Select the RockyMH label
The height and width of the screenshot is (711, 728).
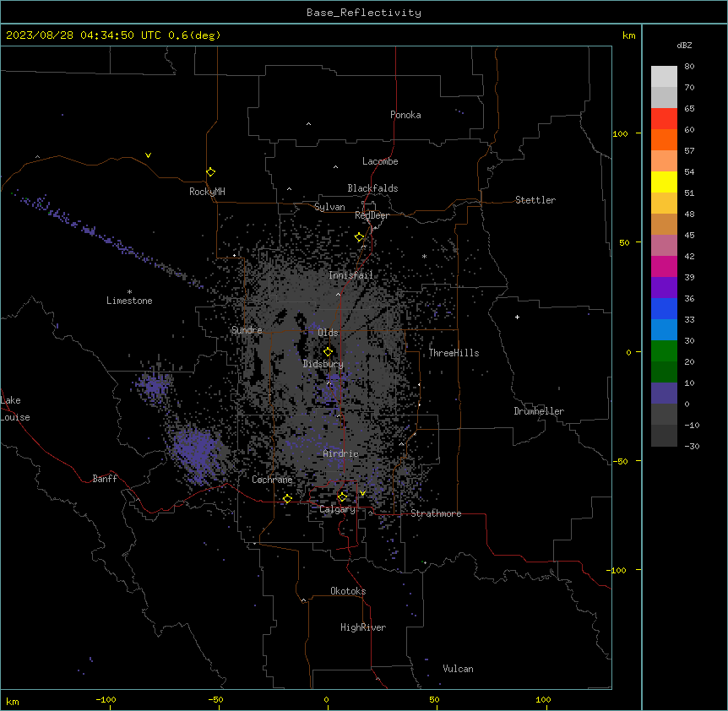207,192
